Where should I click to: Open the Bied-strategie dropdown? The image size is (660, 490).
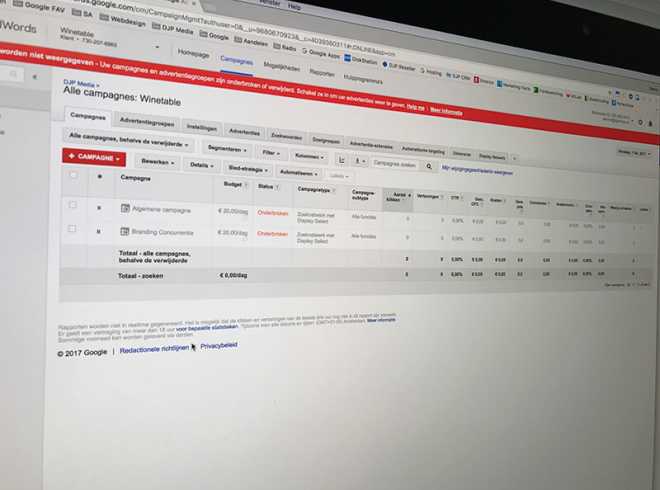247,168
